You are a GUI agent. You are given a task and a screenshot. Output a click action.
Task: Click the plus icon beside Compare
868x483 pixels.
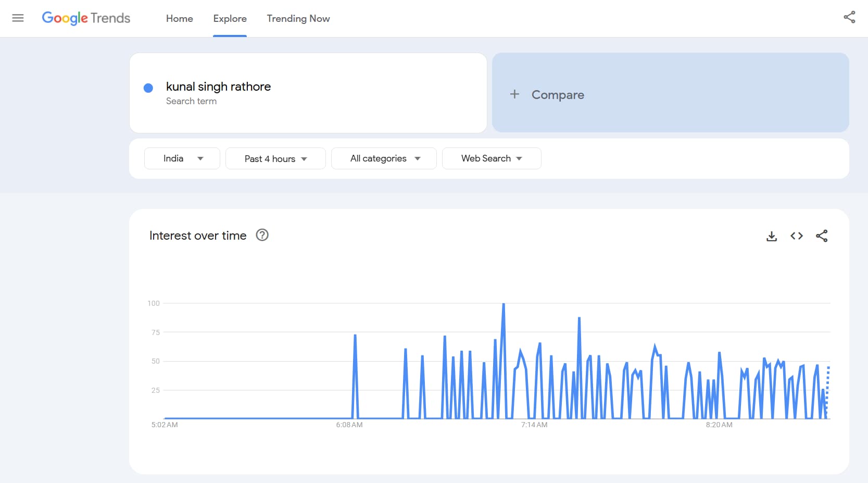coord(514,94)
